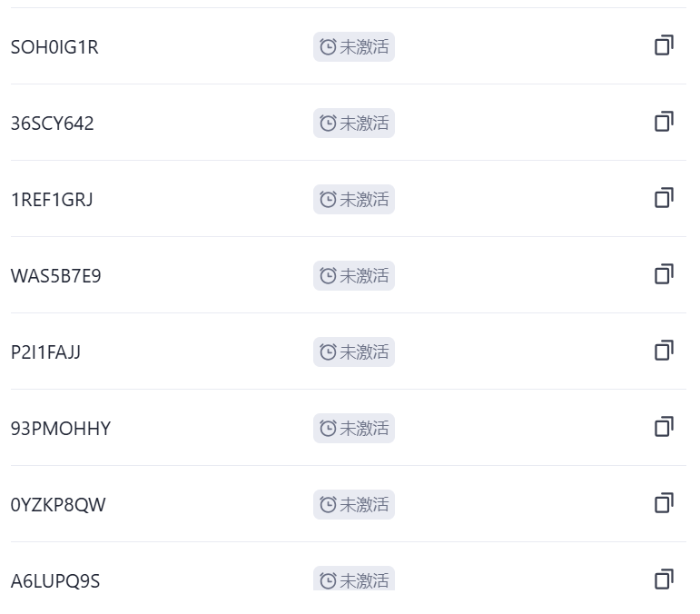700x614 pixels.
Task: Copy the code 1REF1GRJ
Action: pyautogui.click(x=664, y=198)
